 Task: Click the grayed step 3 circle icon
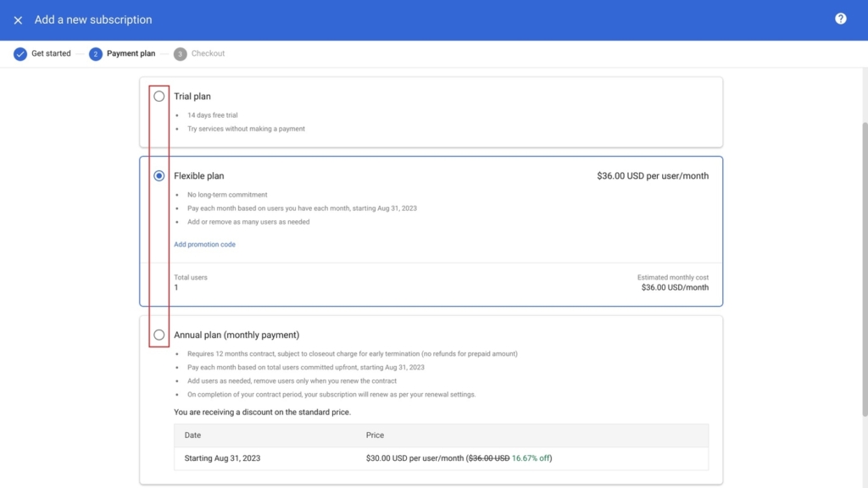pyautogui.click(x=179, y=53)
